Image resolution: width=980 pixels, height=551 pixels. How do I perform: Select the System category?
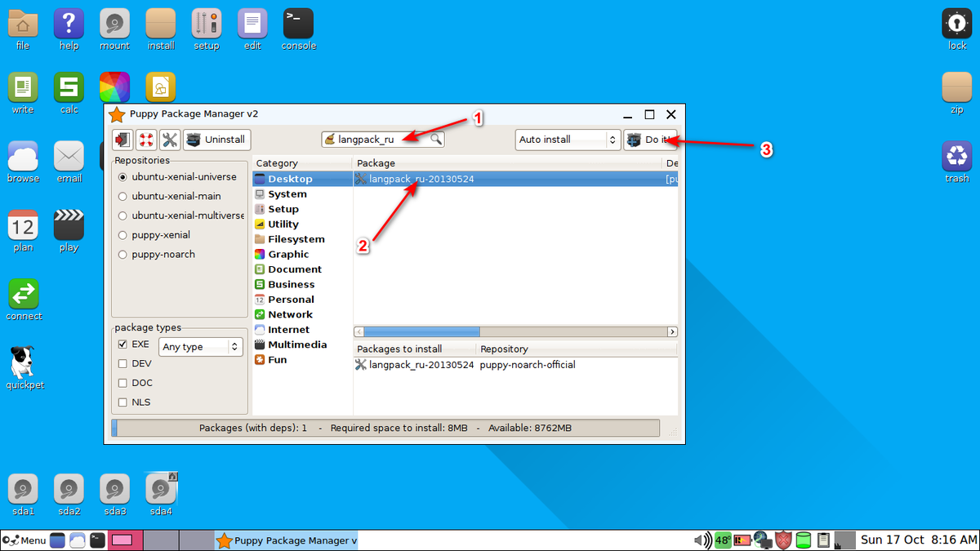[302, 194]
